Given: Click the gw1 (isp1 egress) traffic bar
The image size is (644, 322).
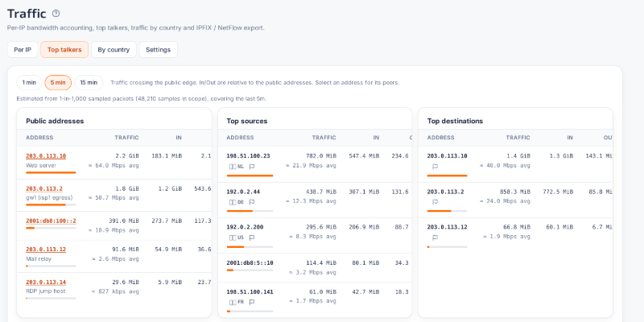Looking at the screenshot, I should 51,204.
